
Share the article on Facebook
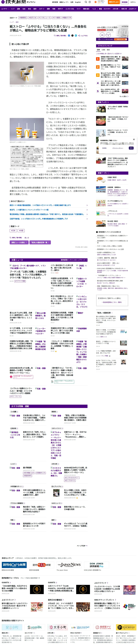click(x=69, y=36)
